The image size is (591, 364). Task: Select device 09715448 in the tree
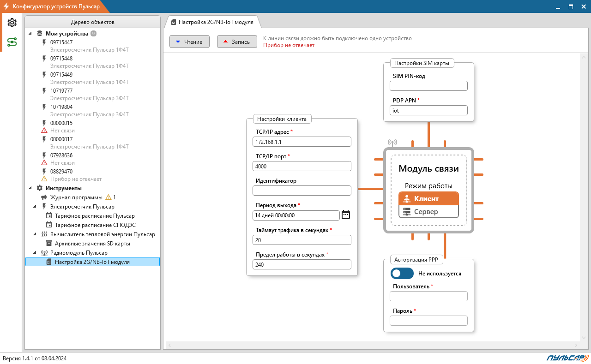tap(61, 59)
